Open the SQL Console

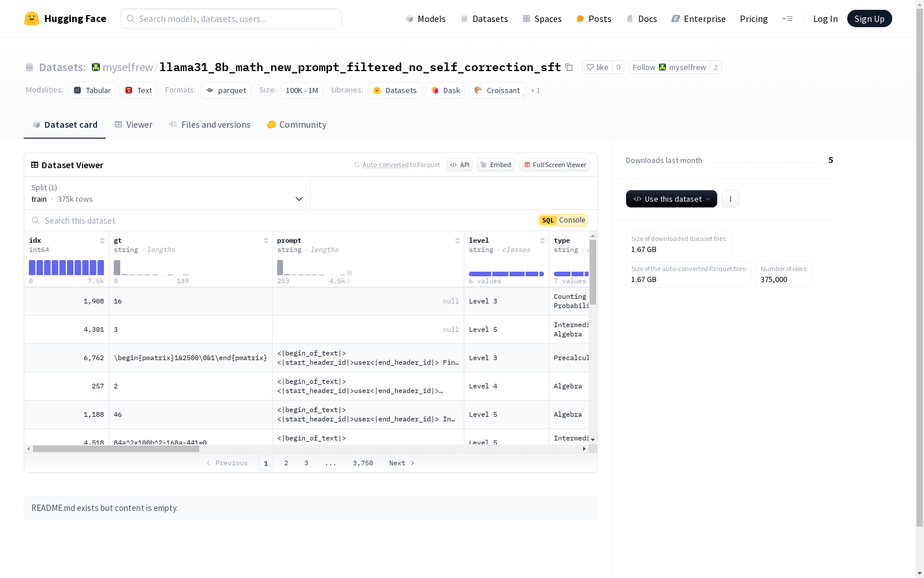563,220
